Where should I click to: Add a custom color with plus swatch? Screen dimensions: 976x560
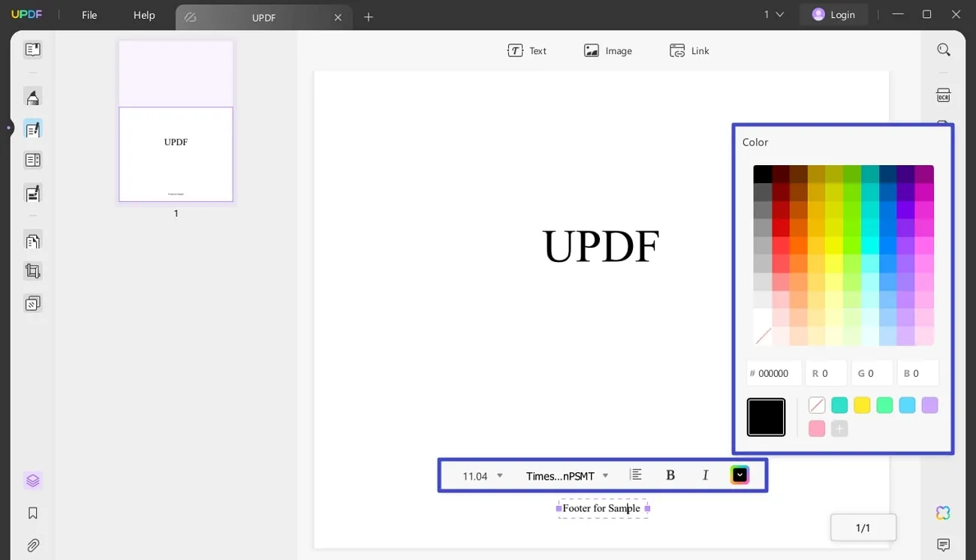pos(839,429)
